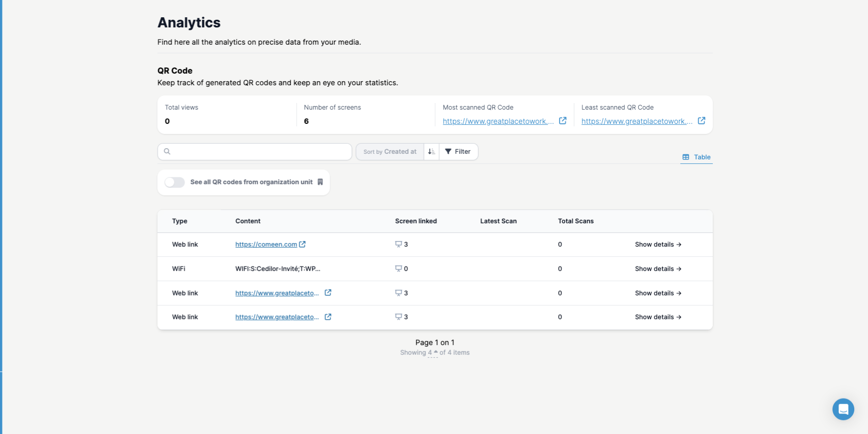Image resolution: width=868 pixels, height=434 pixels.
Task: Open the Least scanned QR Code URL
Action: 637,121
